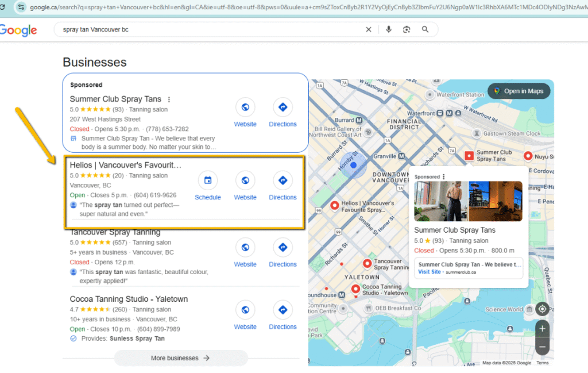The image size is (588, 373).
Task: Click the voice search microphone icon
Action: (x=389, y=29)
